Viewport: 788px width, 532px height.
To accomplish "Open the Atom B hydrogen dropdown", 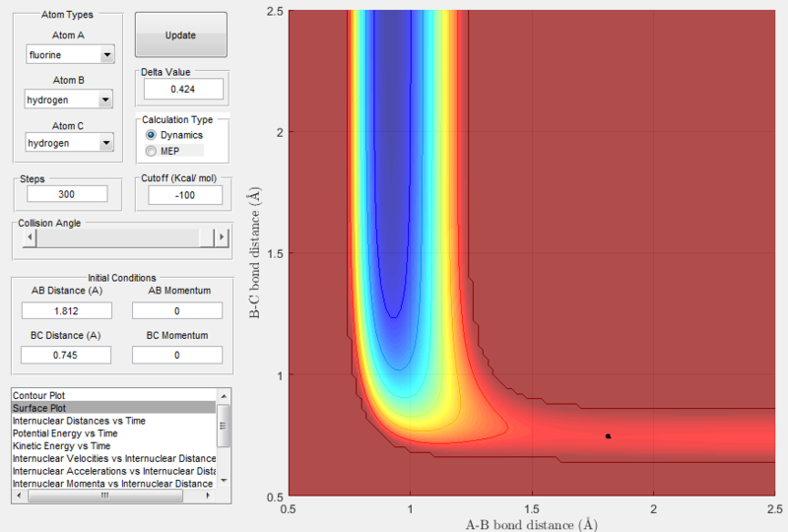I will (69, 100).
